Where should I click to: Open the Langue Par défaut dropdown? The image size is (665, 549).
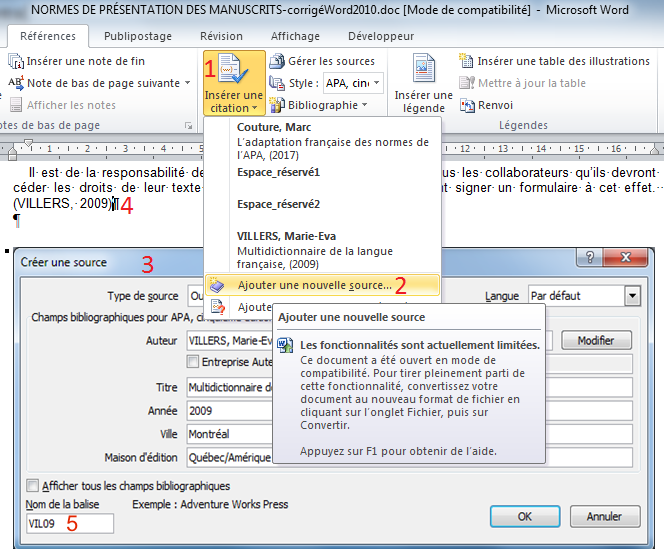(x=632, y=296)
